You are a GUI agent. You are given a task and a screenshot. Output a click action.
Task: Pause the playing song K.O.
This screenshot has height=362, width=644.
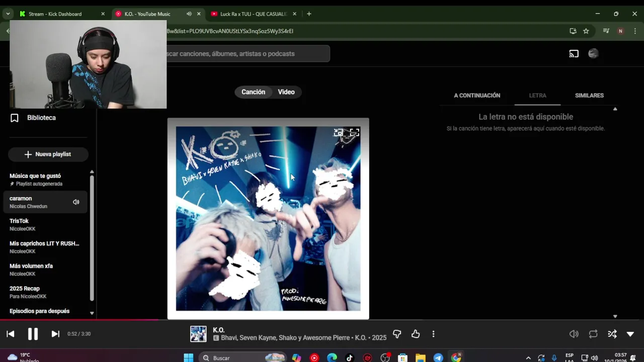click(33, 334)
